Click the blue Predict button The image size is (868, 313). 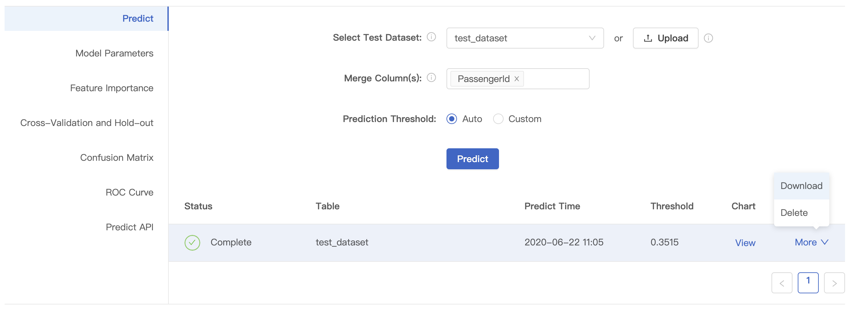tap(472, 159)
